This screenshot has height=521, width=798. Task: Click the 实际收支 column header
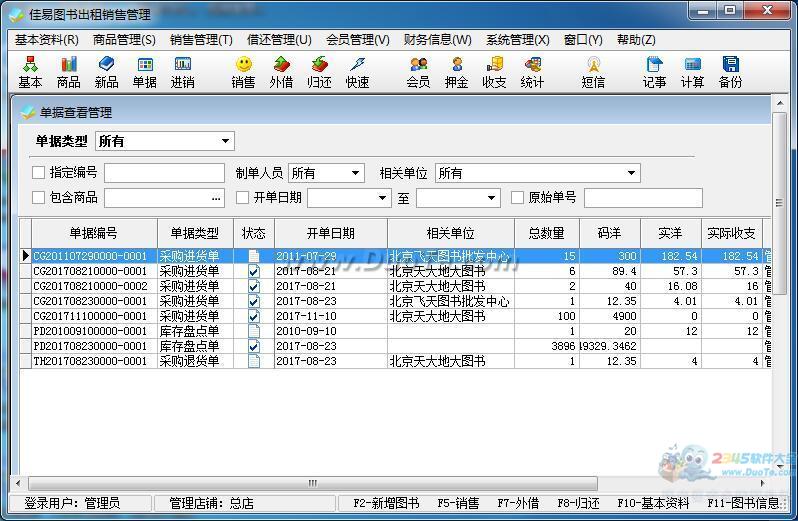point(732,233)
